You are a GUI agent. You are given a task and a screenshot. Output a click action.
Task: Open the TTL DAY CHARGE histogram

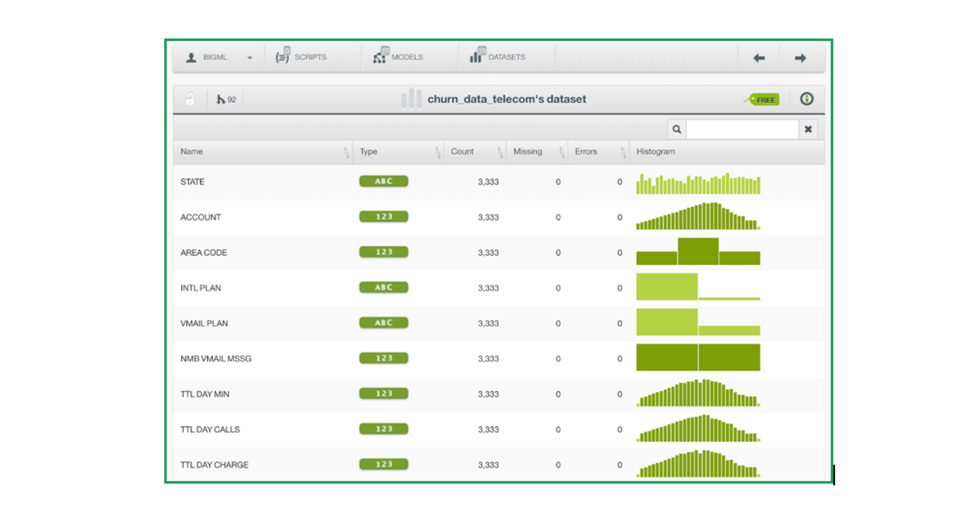point(698,464)
